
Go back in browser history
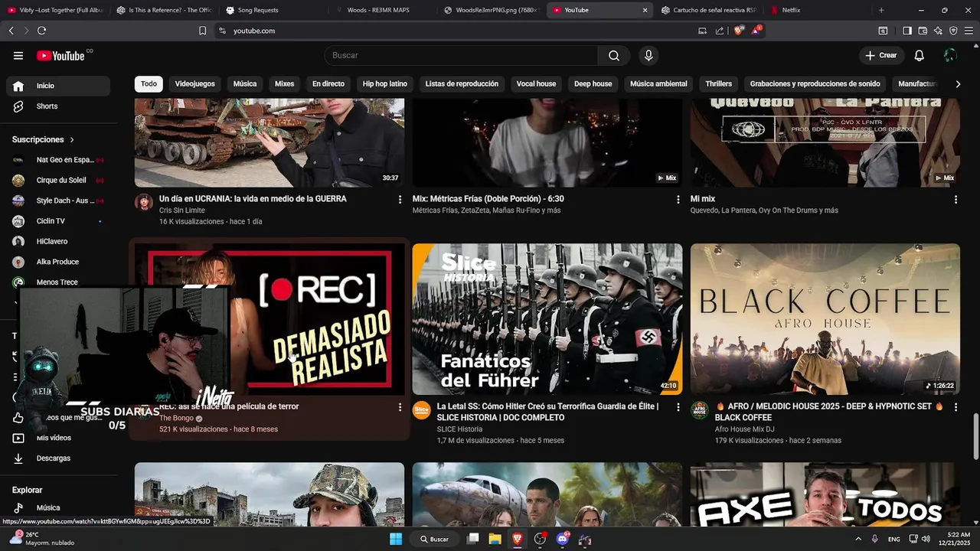(x=11, y=31)
